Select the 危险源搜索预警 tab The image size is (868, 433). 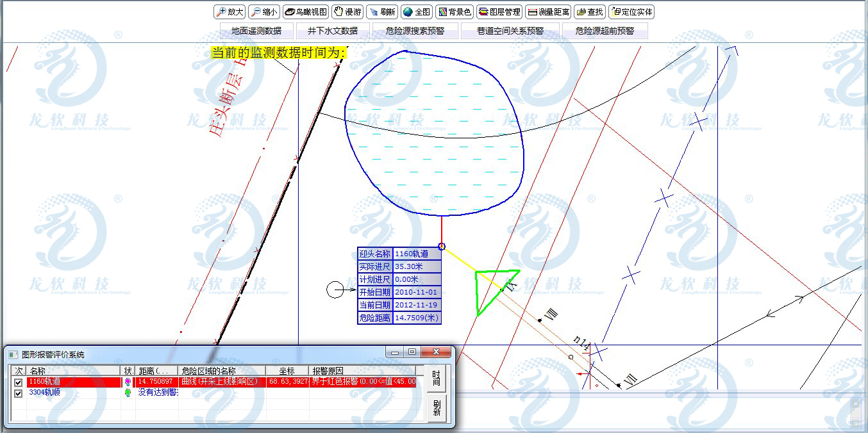[415, 31]
